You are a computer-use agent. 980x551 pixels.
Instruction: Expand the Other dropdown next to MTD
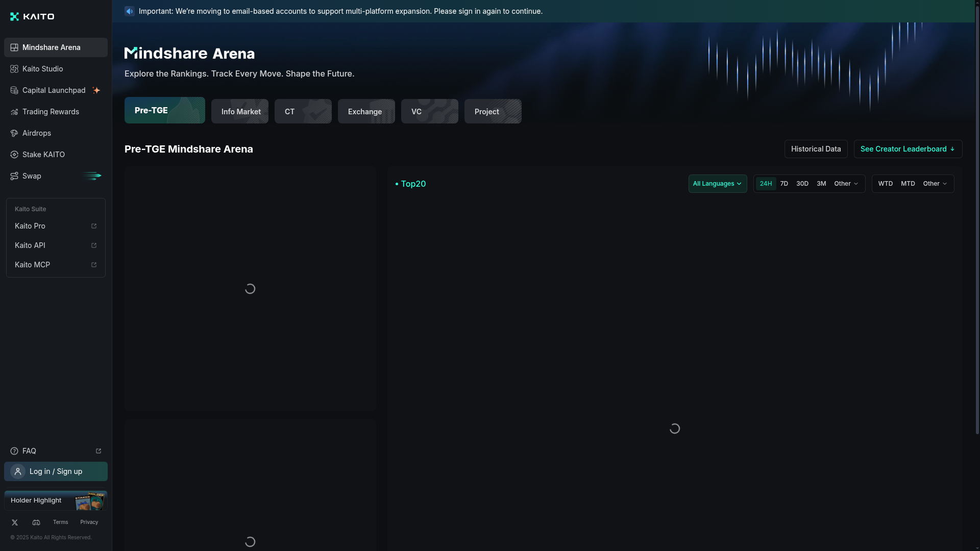tap(935, 184)
